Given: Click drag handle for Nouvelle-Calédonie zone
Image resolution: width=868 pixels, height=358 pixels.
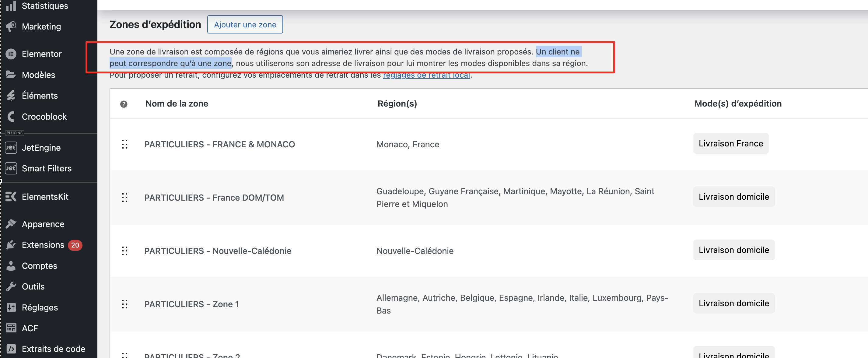Looking at the screenshot, I should point(125,251).
